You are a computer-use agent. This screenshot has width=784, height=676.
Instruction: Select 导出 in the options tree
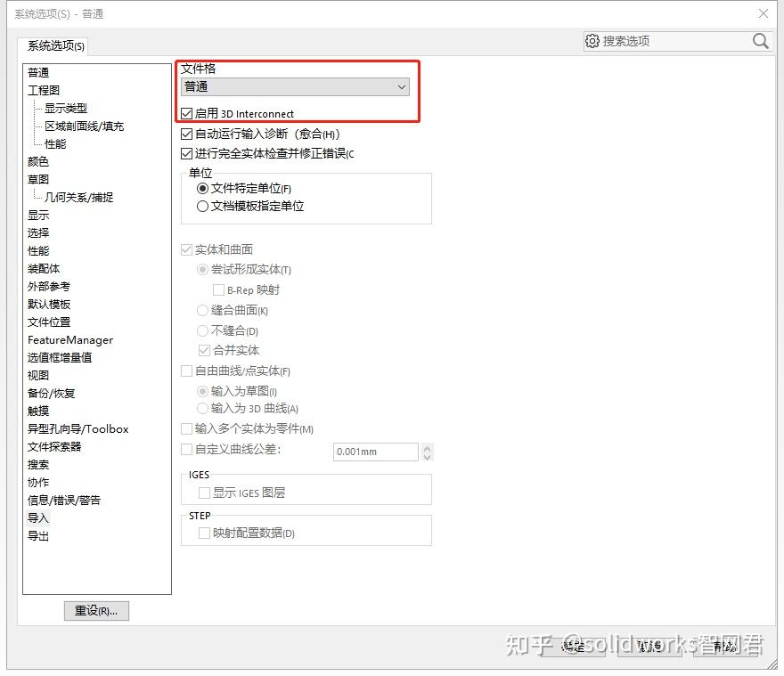(x=38, y=535)
